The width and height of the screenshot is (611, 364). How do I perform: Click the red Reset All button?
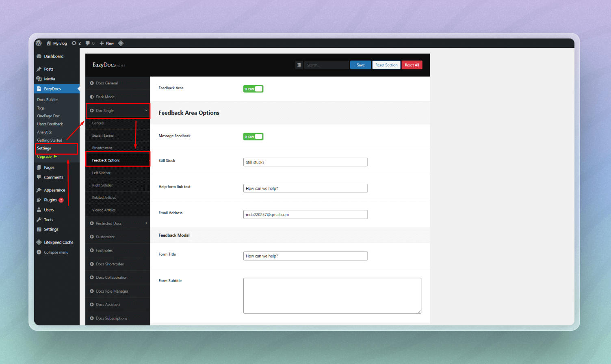point(412,65)
